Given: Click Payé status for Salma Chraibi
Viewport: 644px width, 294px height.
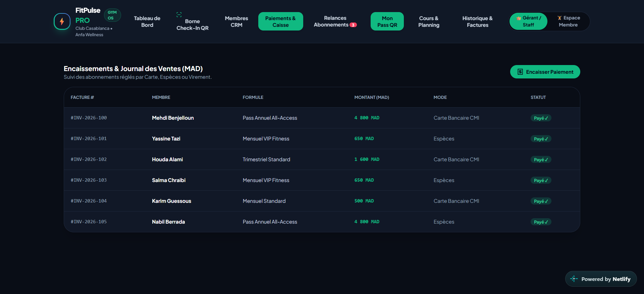Looking at the screenshot, I should pos(541,180).
